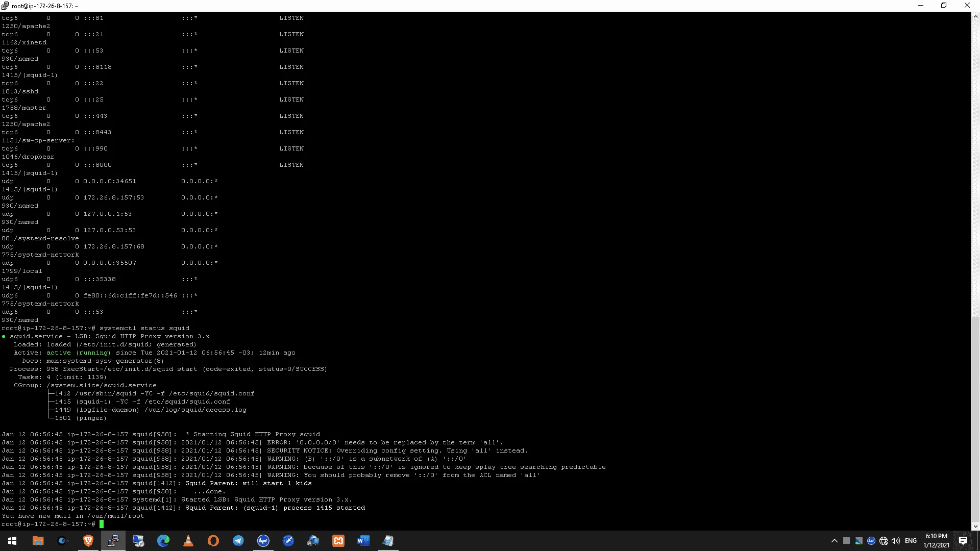980x551 pixels.
Task: Restore down the PuTTY window
Action: click(x=944, y=6)
